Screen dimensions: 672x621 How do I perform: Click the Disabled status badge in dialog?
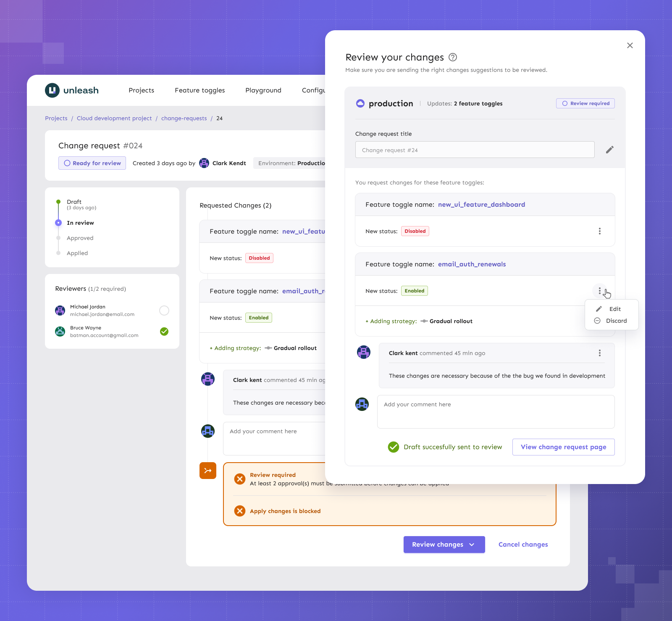point(415,231)
